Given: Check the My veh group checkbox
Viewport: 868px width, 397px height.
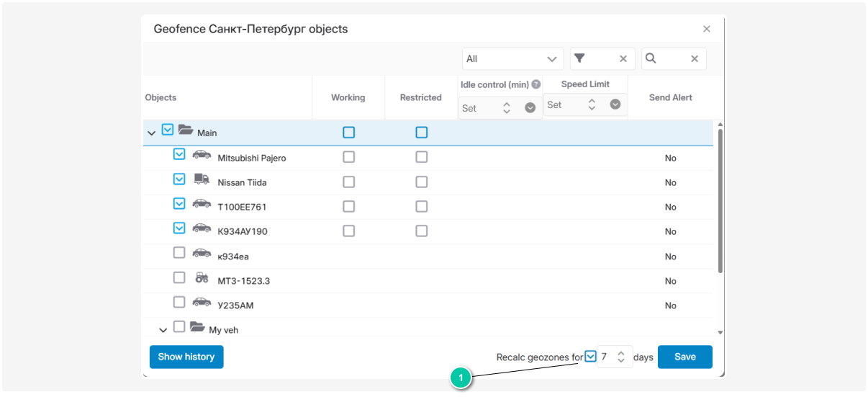Looking at the screenshot, I should pyautogui.click(x=179, y=326).
